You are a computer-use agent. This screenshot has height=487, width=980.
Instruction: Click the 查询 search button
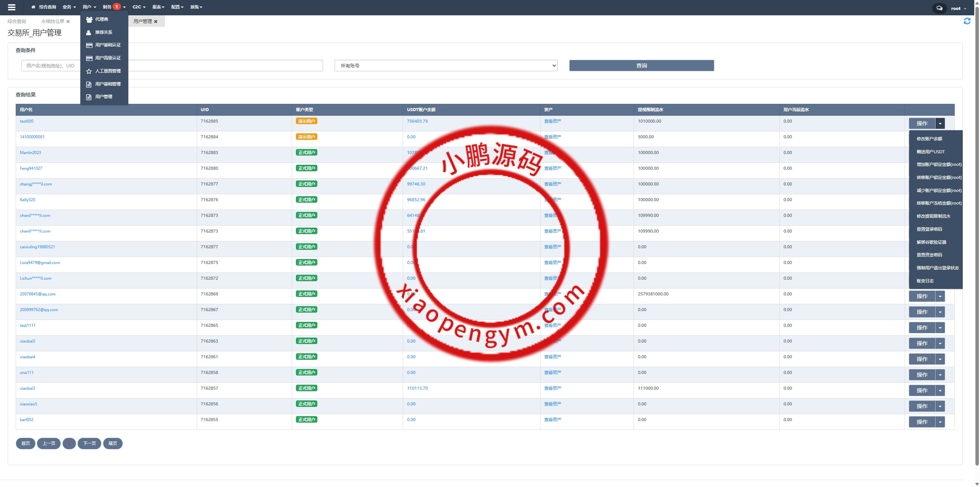[x=641, y=66]
